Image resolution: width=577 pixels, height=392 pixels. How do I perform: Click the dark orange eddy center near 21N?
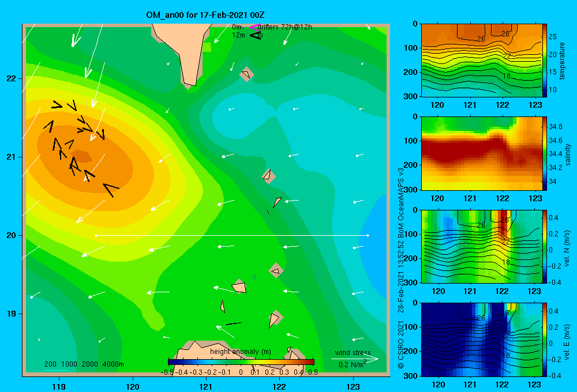(82, 156)
